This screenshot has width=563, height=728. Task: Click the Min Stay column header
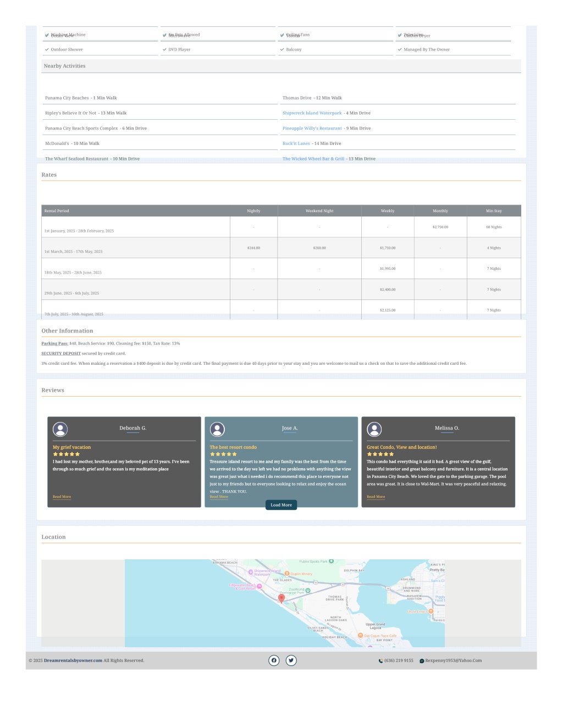tap(494, 211)
